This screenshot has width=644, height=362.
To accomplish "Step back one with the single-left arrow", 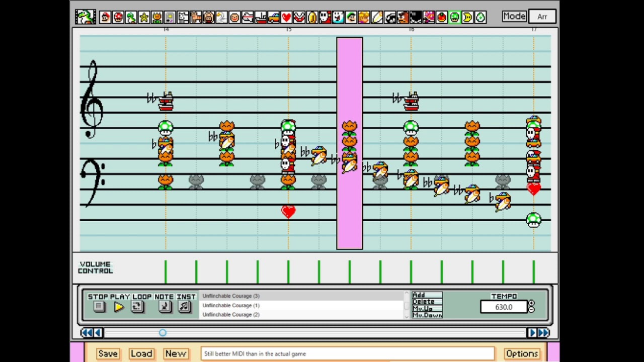I will click(x=98, y=332).
